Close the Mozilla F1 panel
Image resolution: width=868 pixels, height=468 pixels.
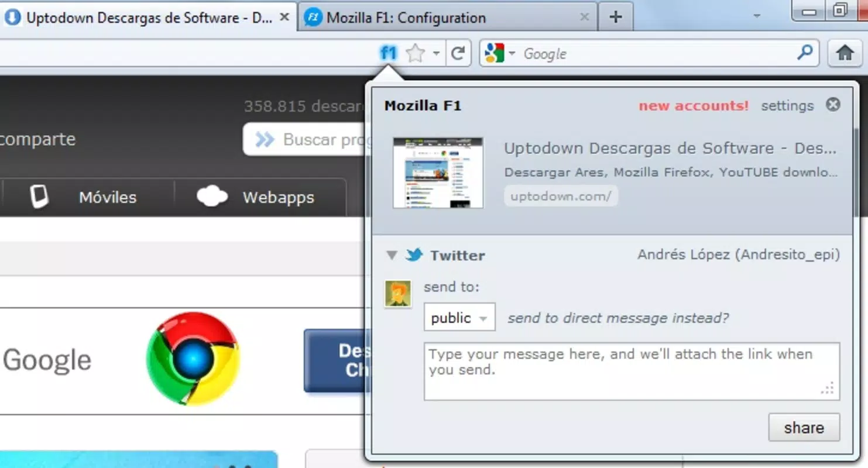click(x=833, y=105)
